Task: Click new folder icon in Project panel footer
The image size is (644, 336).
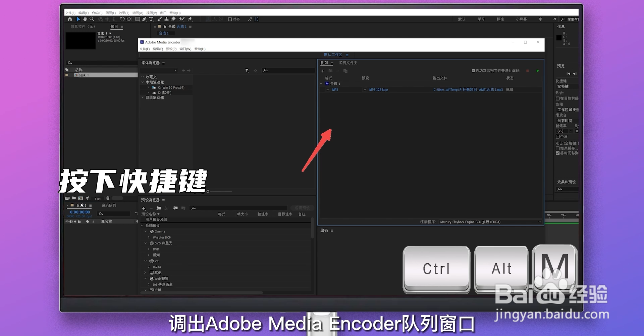Action: pos(74,198)
